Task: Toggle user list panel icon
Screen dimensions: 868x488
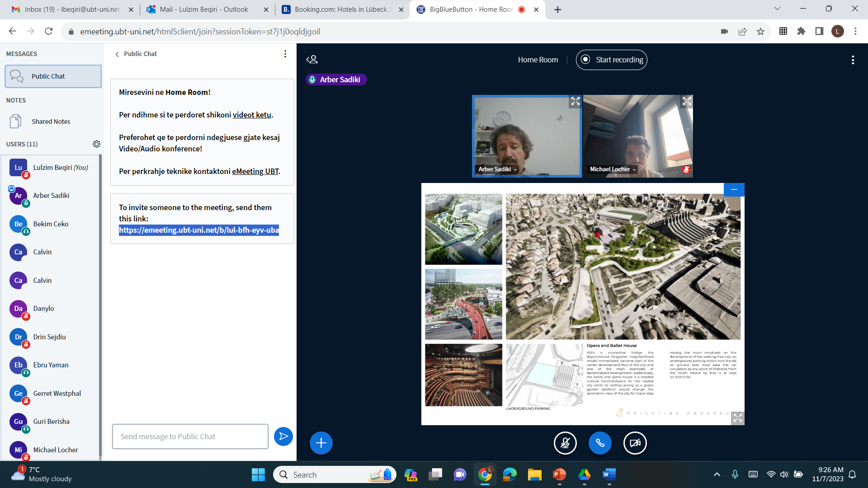Action: click(312, 60)
